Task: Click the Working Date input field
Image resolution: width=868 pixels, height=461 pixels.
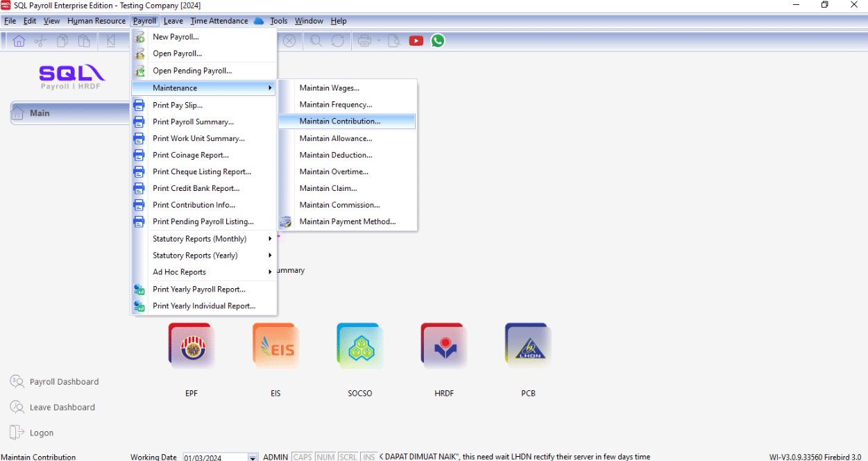Action: coord(214,457)
